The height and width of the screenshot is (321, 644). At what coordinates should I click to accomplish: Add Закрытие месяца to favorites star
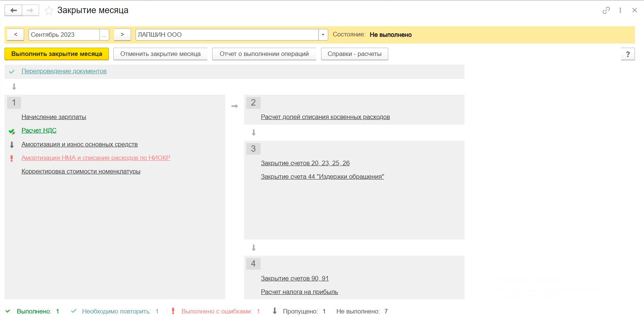point(49,11)
